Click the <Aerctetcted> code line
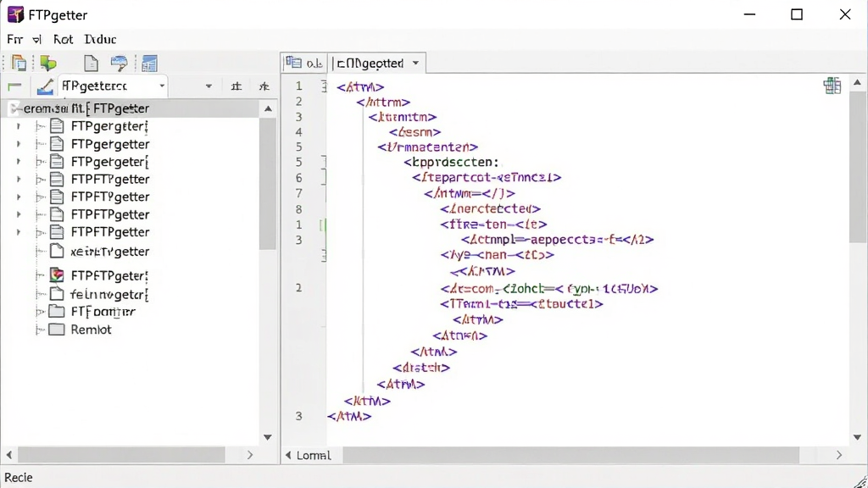 [x=491, y=208]
